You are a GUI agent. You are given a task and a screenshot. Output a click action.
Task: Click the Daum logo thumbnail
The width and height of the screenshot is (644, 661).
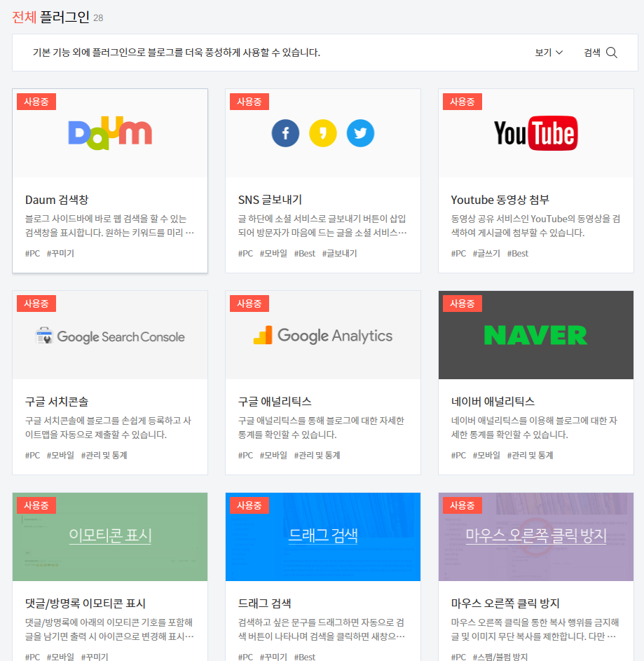click(x=110, y=132)
